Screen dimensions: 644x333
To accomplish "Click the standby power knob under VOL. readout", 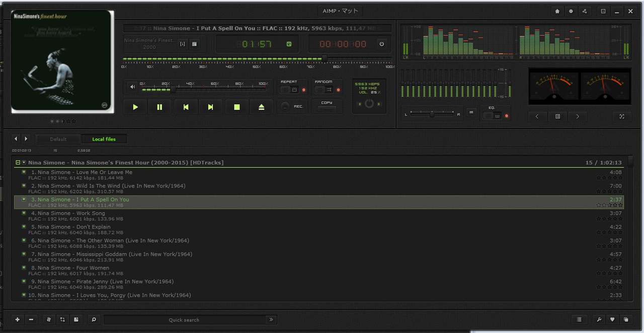I will click(x=369, y=104).
